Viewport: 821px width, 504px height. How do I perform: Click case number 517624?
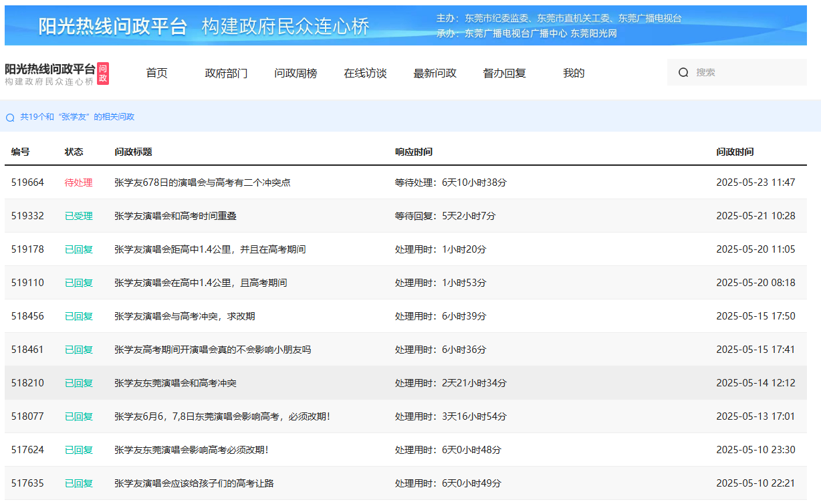click(x=27, y=450)
